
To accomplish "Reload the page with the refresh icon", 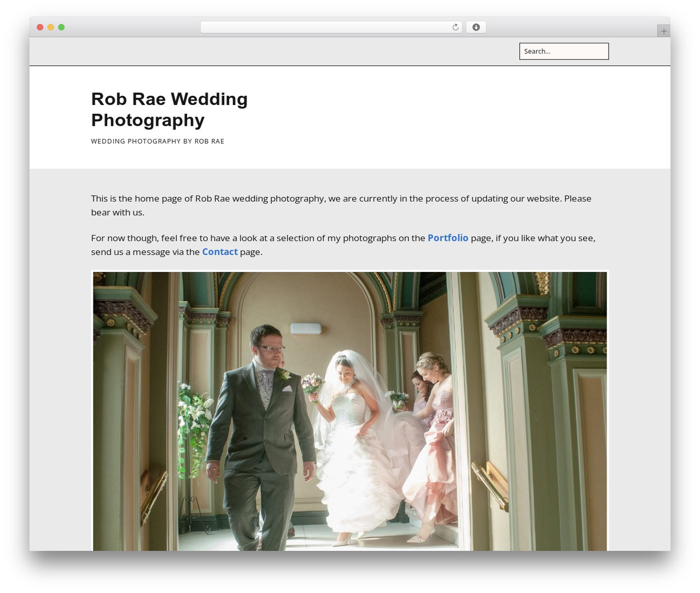I will [x=455, y=27].
